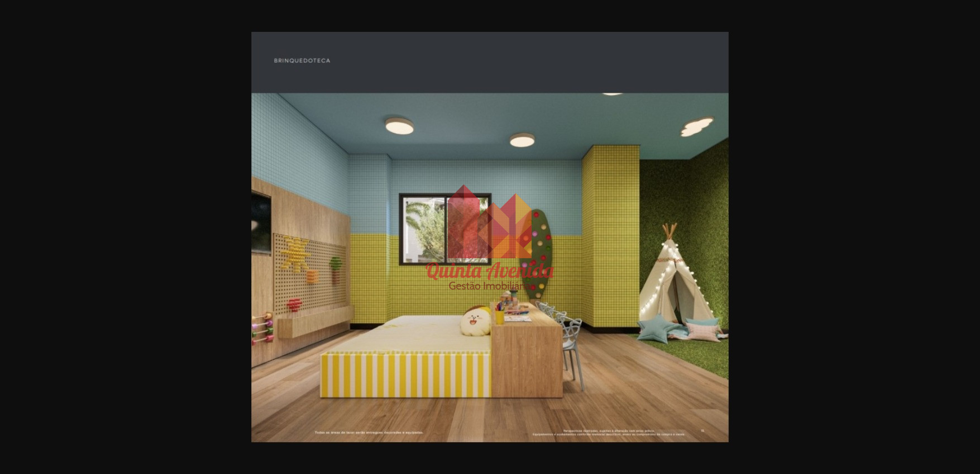Click the abacus toy on left wall
Screen dimensions: 980x474
pyautogui.click(x=261, y=328)
